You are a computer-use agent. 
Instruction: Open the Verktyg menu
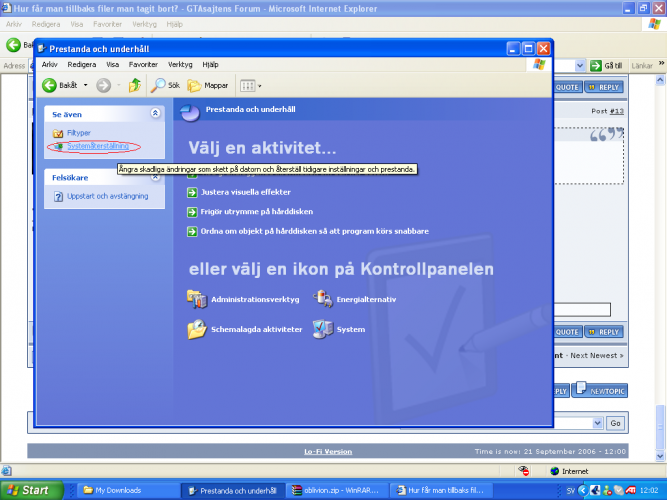[180, 64]
